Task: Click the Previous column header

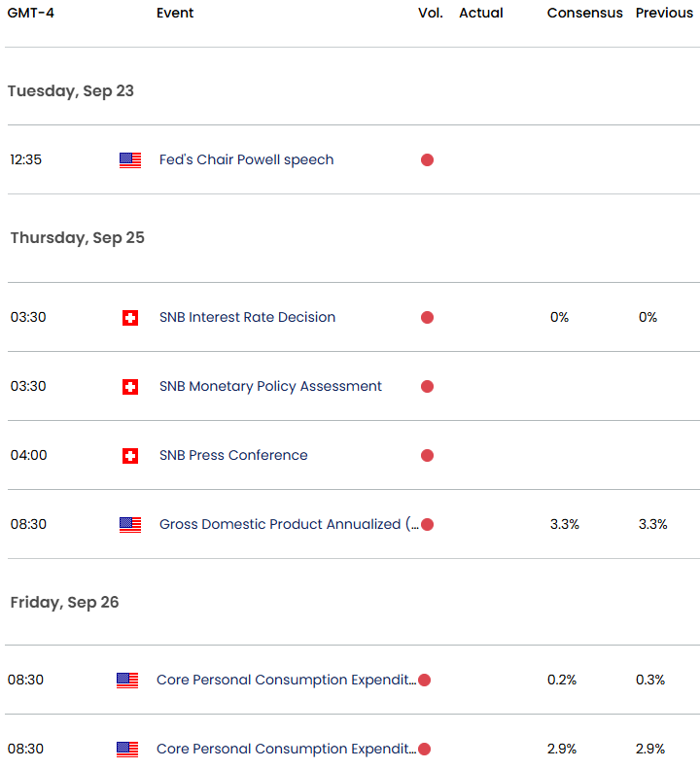Action: tap(664, 14)
